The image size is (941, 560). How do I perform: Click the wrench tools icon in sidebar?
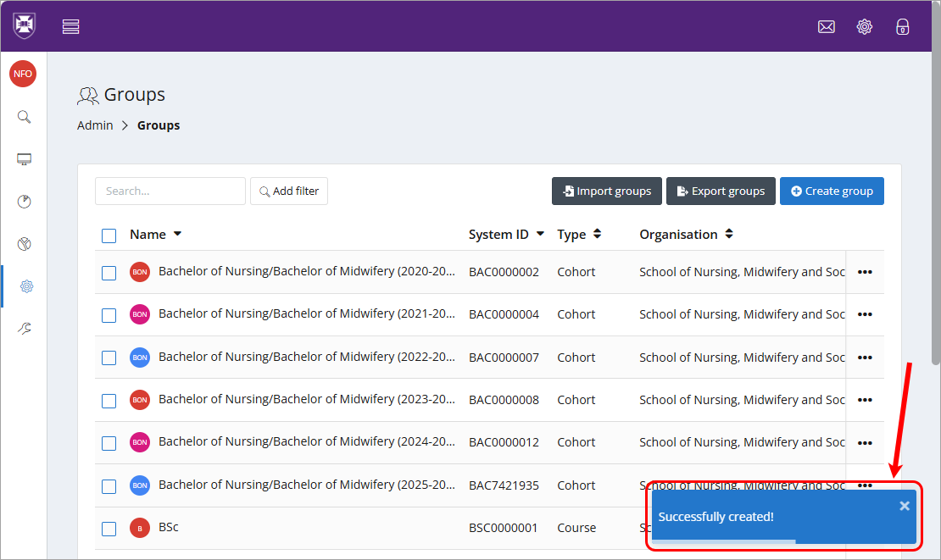click(x=25, y=329)
